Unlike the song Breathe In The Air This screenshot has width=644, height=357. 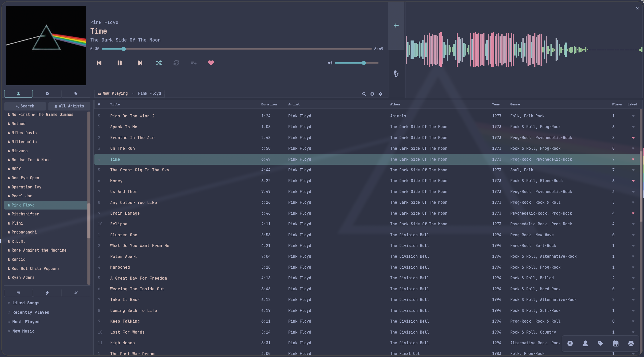pyautogui.click(x=633, y=138)
